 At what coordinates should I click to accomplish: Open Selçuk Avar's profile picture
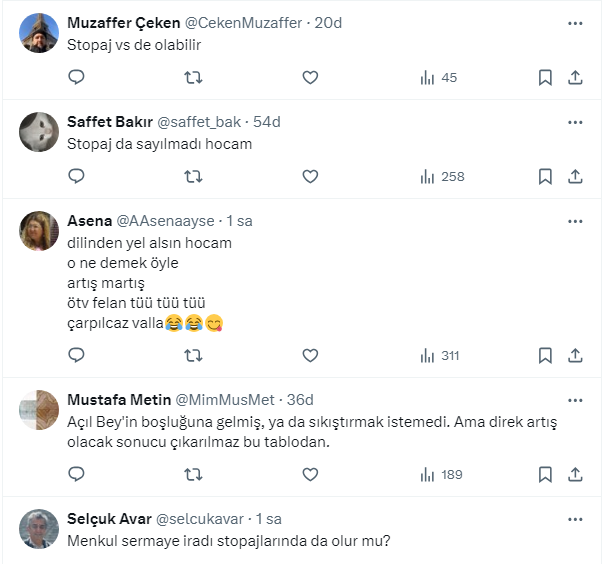pyautogui.click(x=40, y=529)
